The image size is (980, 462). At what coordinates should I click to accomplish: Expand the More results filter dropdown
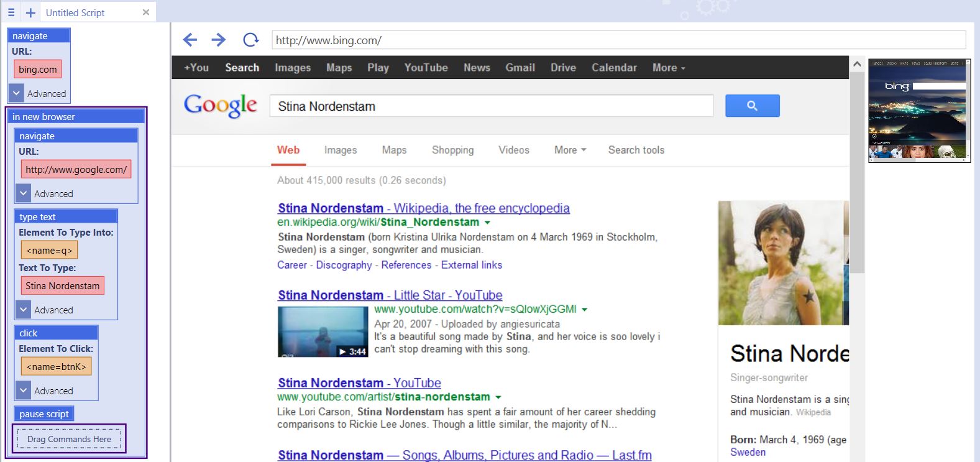tap(570, 150)
